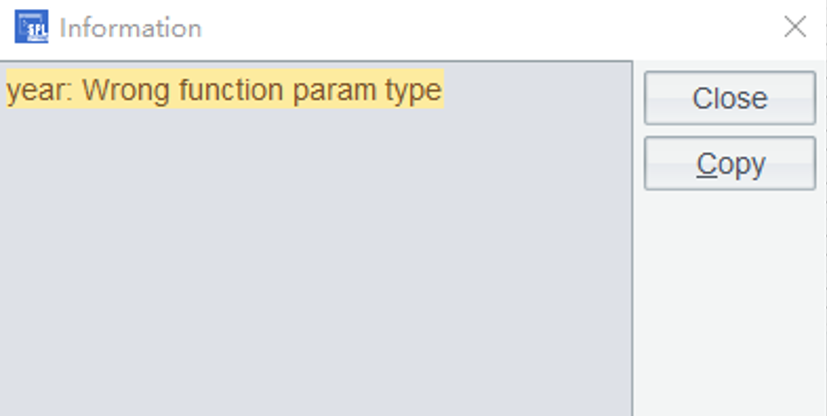Copy the error message using Copy button
The width and height of the screenshot is (827, 417).
(730, 163)
